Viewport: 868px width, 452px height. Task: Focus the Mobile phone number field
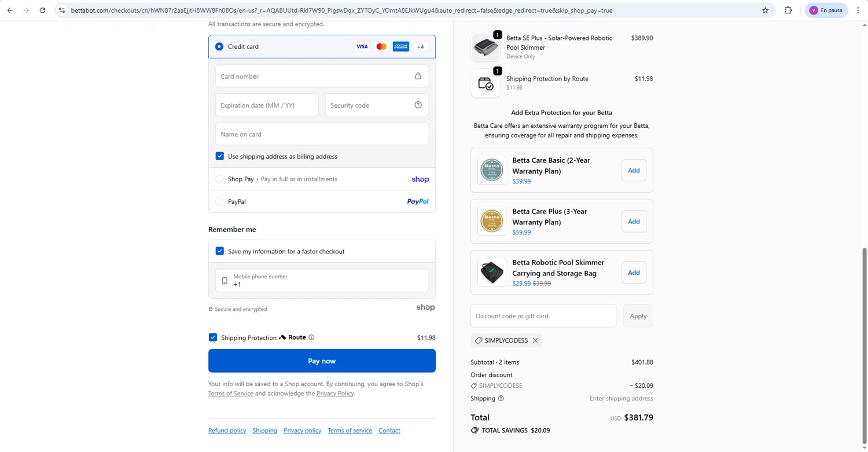(x=322, y=281)
